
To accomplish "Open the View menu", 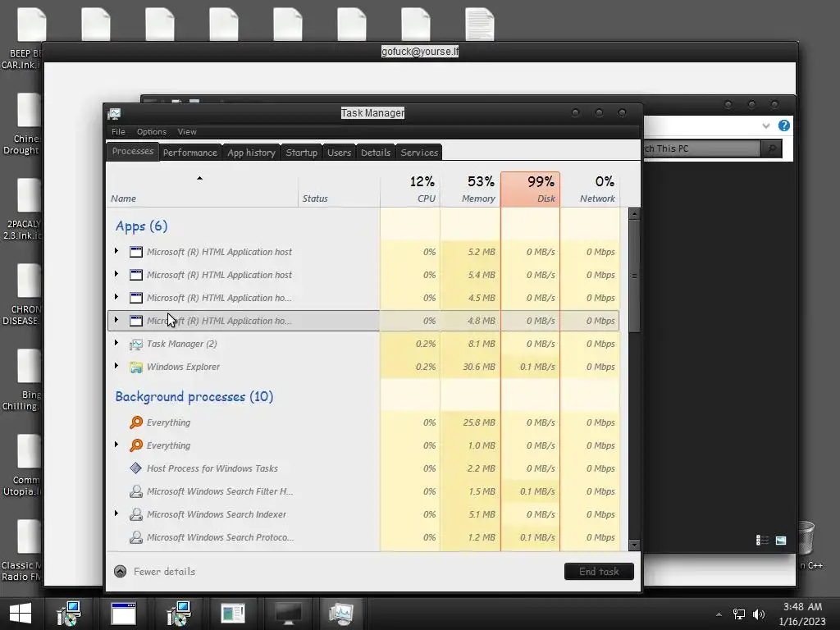I will pyautogui.click(x=187, y=132).
